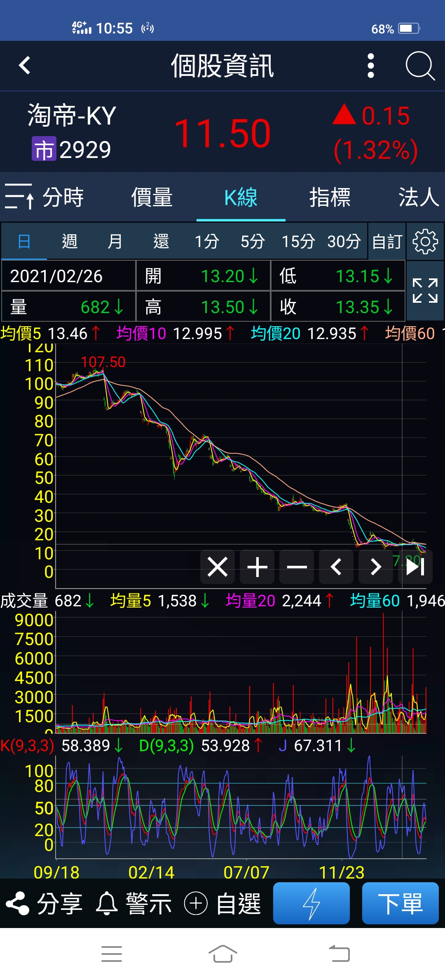Select the 5分 chart interval
Image resolution: width=445 pixels, height=980 pixels.
click(252, 242)
